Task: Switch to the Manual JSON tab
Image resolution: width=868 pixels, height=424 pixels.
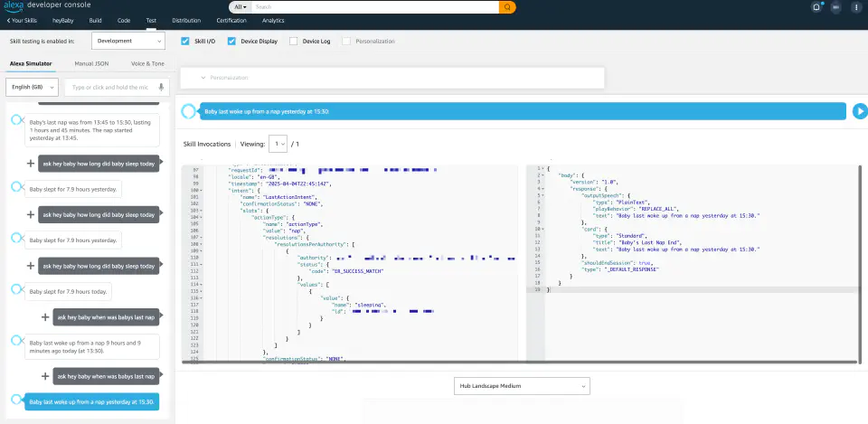Action: (x=92, y=63)
